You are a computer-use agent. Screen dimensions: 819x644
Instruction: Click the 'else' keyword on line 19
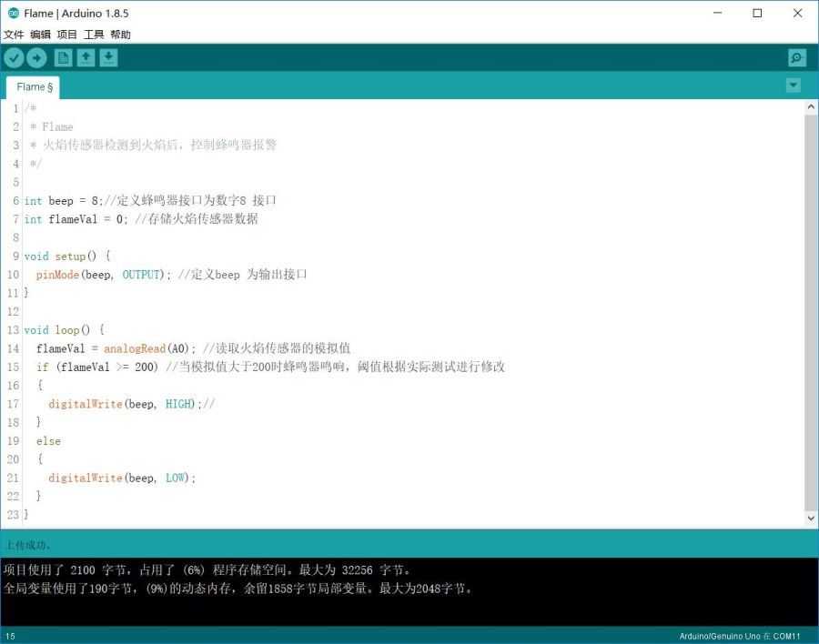point(48,441)
